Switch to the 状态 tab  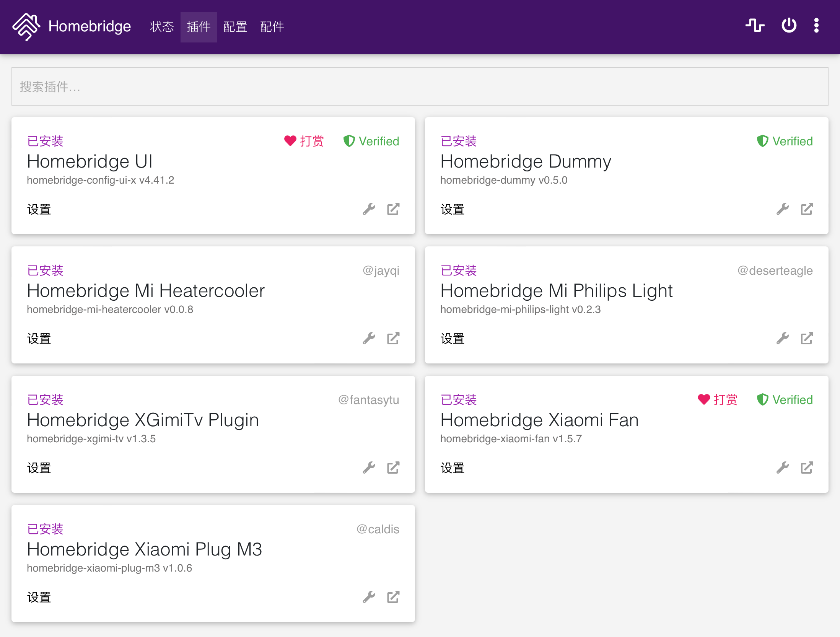pyautogui.click(x=162, y=27)
